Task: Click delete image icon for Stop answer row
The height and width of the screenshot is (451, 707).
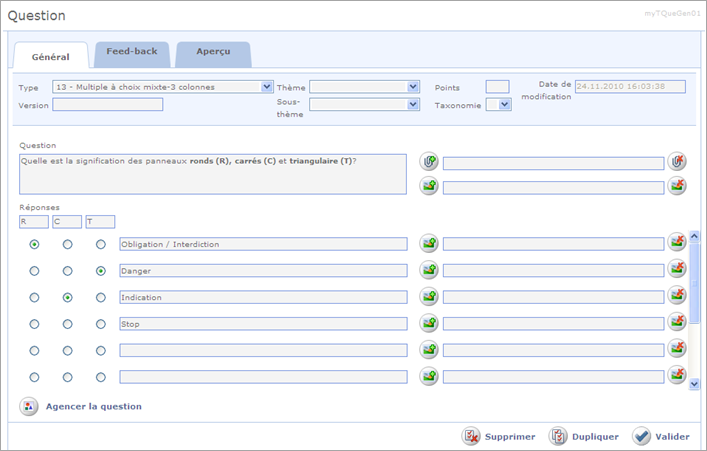Action: click(x=677, y=324)
